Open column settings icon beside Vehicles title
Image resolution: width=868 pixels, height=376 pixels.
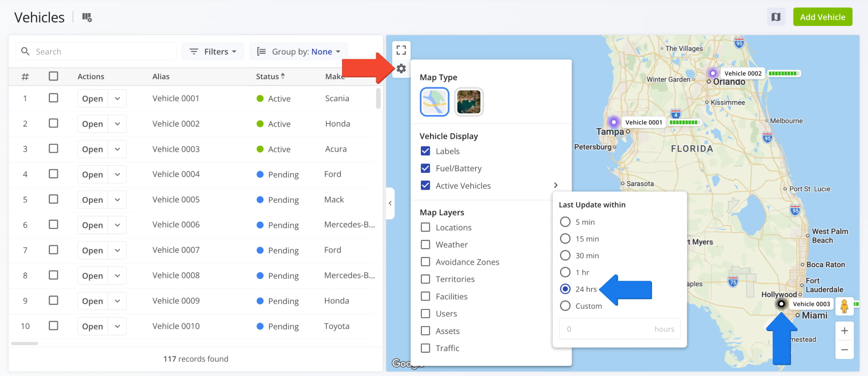tap(87, 17)
